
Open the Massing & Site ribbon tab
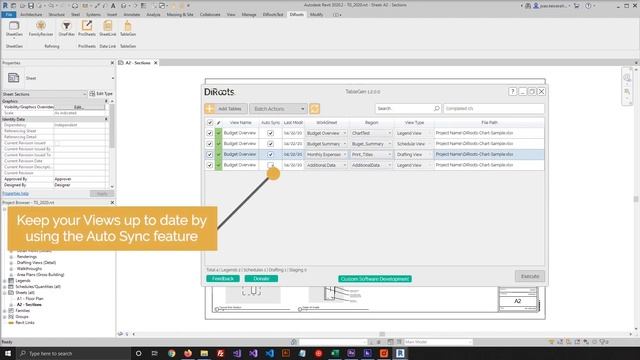180,14
